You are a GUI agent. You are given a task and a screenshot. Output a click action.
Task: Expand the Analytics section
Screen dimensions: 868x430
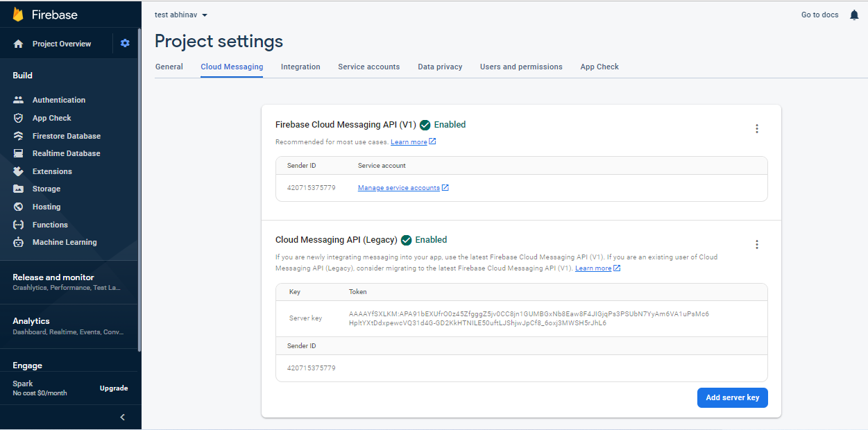(69, 326)
